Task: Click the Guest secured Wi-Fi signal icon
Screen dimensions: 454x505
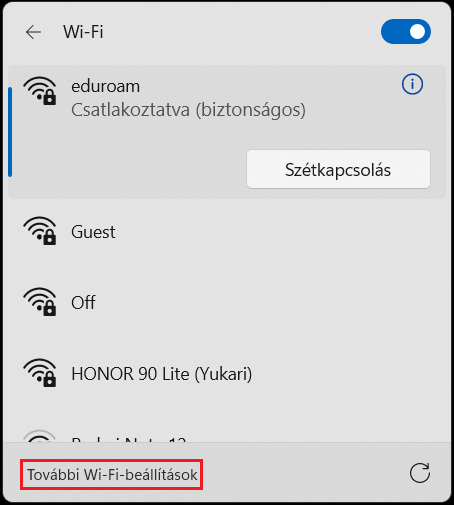Action: pyautogui.click(x=40, y=231)
